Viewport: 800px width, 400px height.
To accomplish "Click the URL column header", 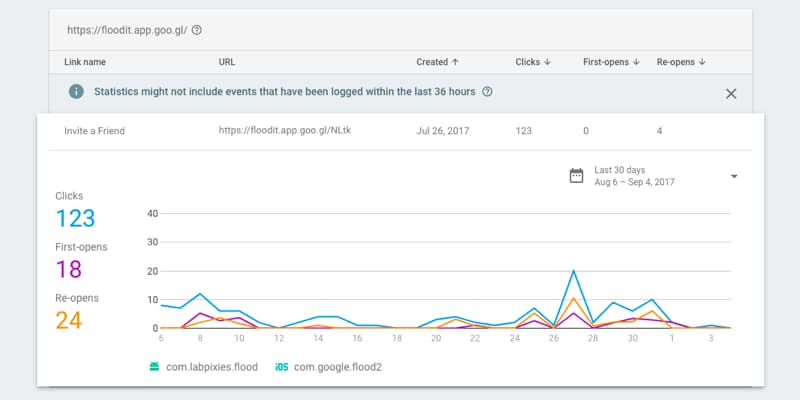I will click(x=227, y=62).
